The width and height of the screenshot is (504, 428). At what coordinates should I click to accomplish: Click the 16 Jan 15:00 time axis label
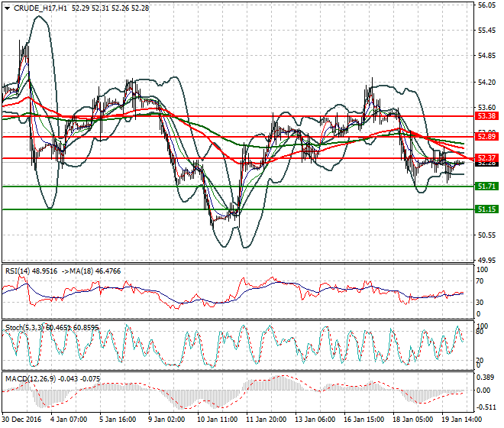[x=363, y=420]
